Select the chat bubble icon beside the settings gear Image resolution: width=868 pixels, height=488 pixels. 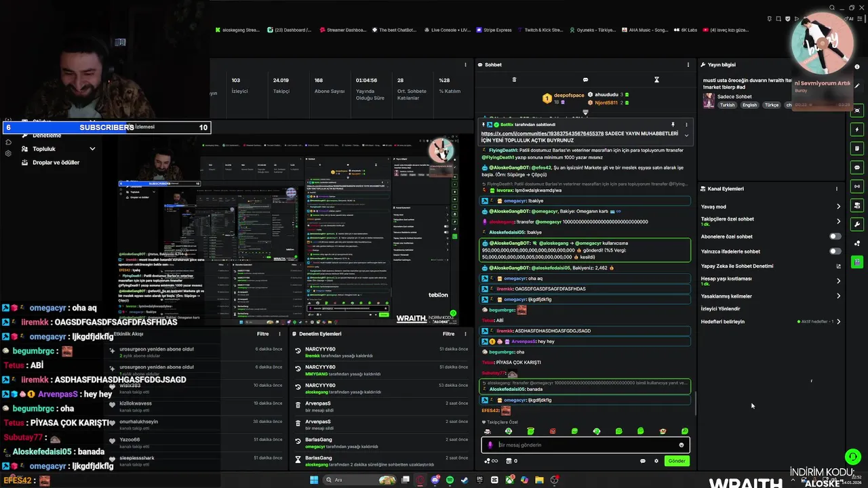(x=642, y=461)
